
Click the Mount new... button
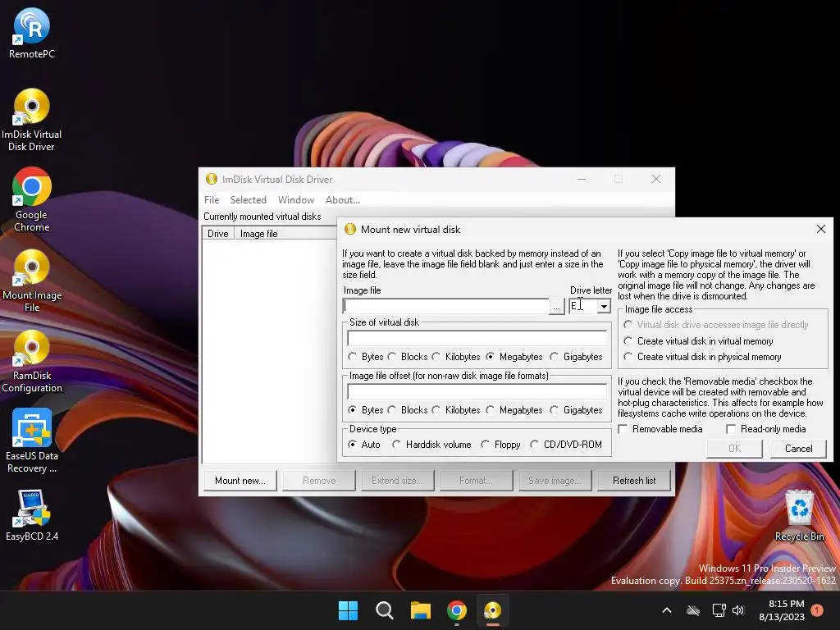pos(240,481)
